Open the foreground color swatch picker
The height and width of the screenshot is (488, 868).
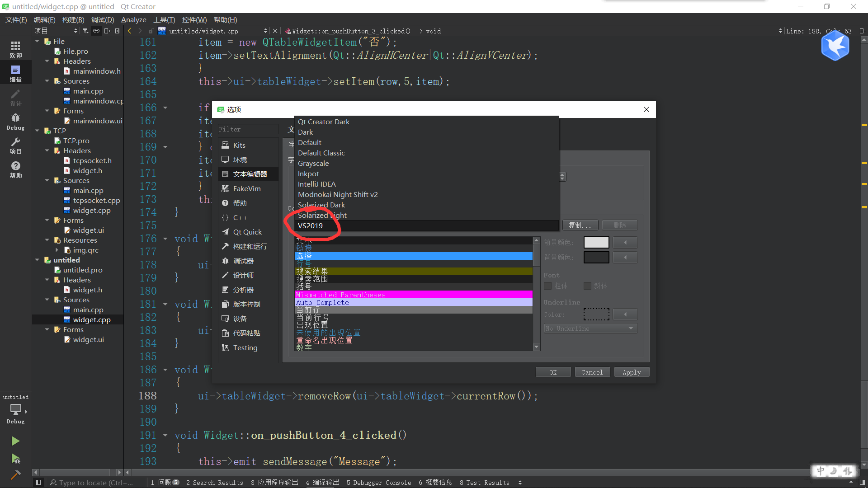(x=596, y=242)
